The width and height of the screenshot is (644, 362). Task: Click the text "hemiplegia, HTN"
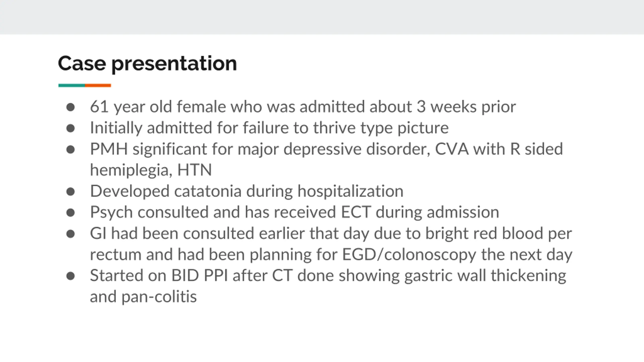[151, 170]
